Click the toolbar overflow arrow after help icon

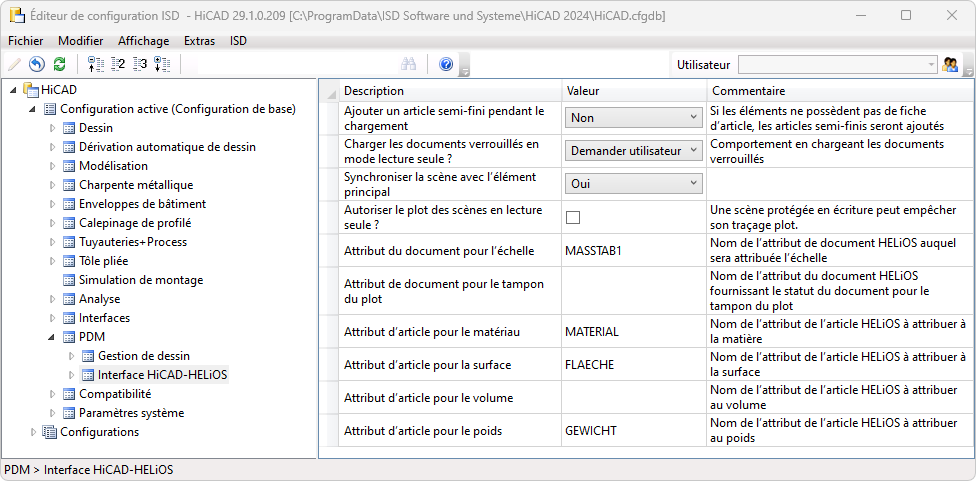[x=464, y=65]
